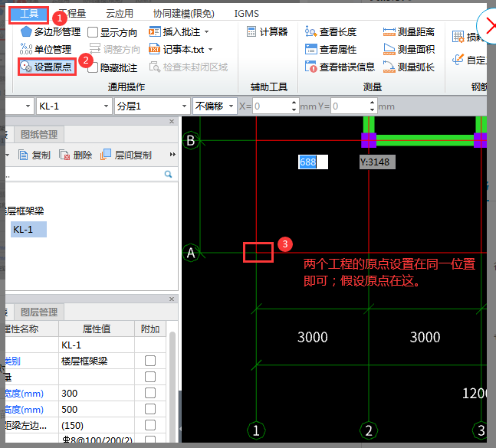The width and height of the screenshot is (496, 448).
Task: Click the 688 dynamic input box
Action: pyautogui.click(x=313, y=162)
